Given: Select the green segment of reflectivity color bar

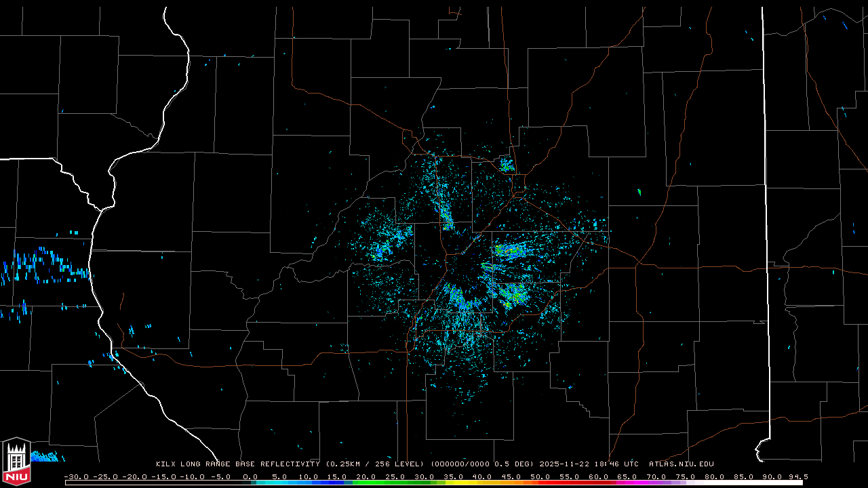Looking at the screenshot, I should click(380, 483).
